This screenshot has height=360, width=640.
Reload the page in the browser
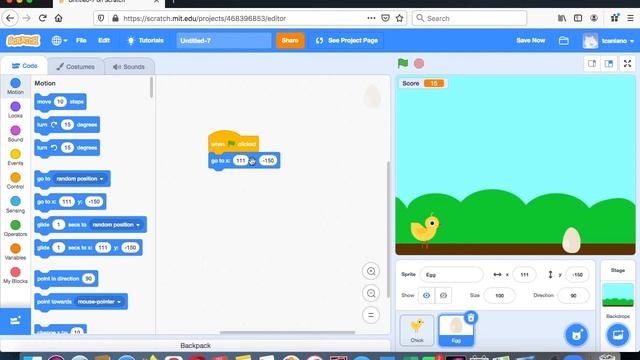tap(42, 18)
